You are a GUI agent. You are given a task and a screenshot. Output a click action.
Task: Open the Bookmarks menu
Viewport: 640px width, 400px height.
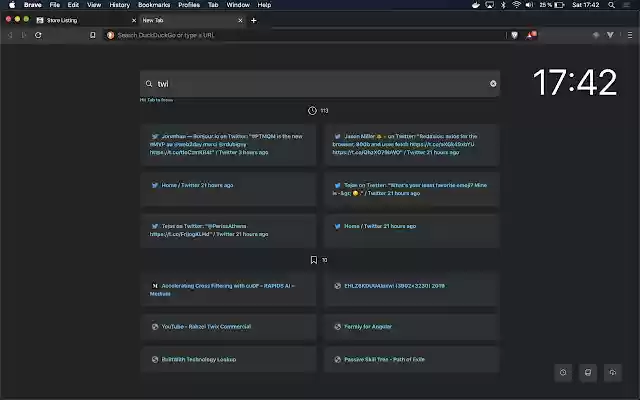(x=154, y=5)
